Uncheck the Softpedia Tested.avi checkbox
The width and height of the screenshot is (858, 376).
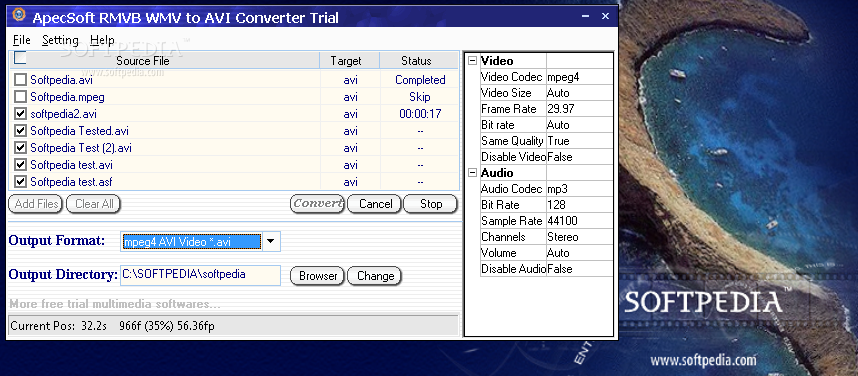[20, 131]
